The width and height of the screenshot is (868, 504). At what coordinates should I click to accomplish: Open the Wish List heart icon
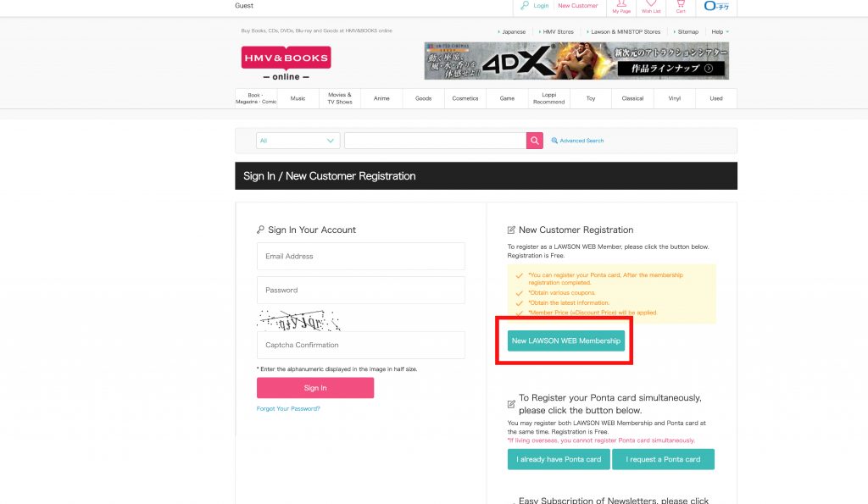click(651, 6)
